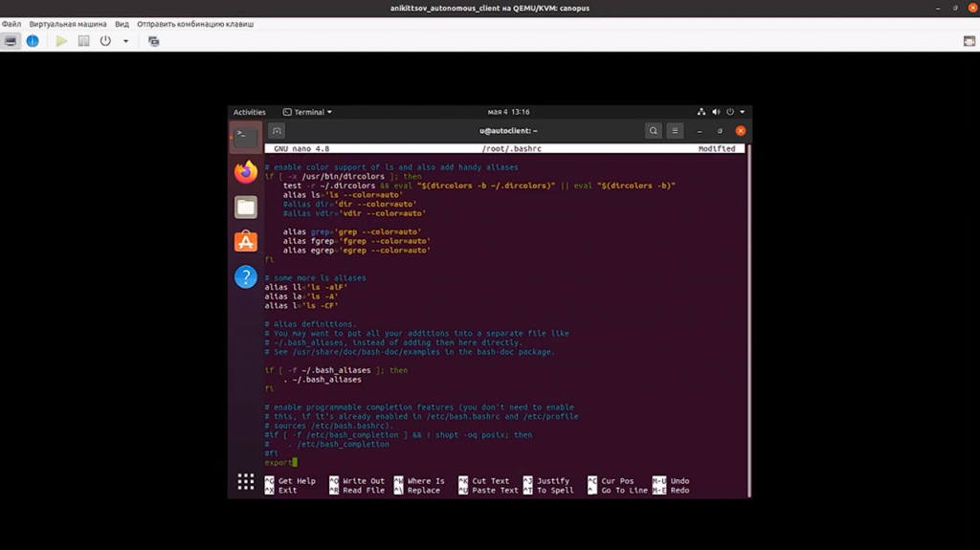Place cursor at export line

tap(280, 463)
